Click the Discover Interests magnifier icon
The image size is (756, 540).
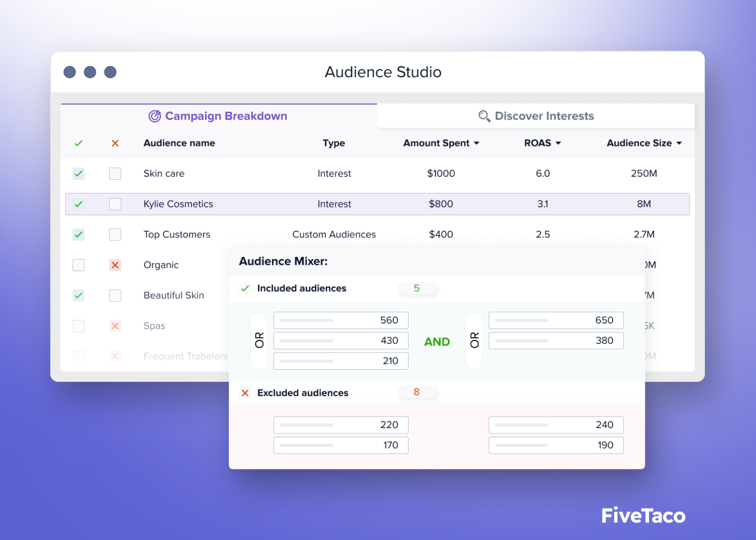coord(484,116)
